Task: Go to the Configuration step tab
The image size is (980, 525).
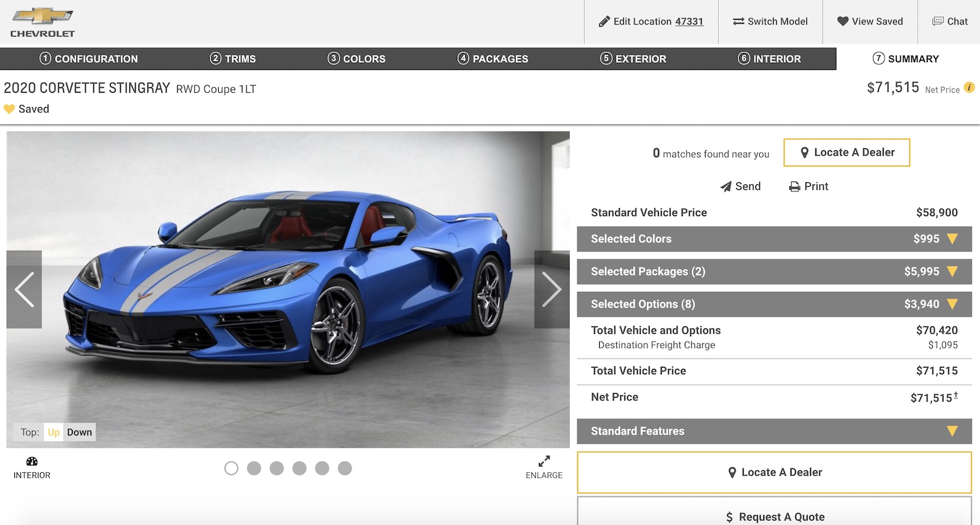Action: [88, 59]
